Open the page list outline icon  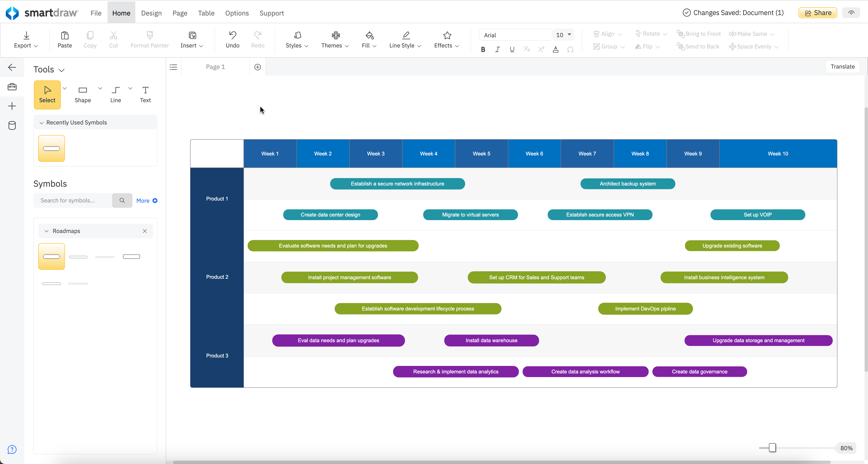(173, 67)
